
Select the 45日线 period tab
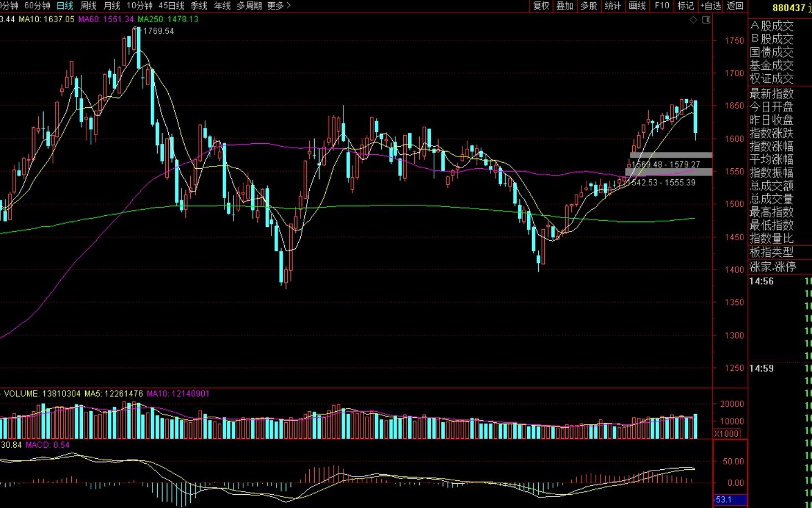tap(171, 6)
